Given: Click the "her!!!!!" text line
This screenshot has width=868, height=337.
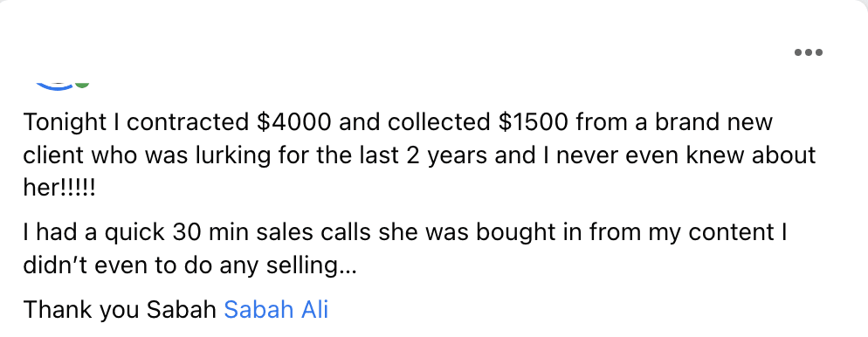Looking at the screenshot, I should pos(59,189).
